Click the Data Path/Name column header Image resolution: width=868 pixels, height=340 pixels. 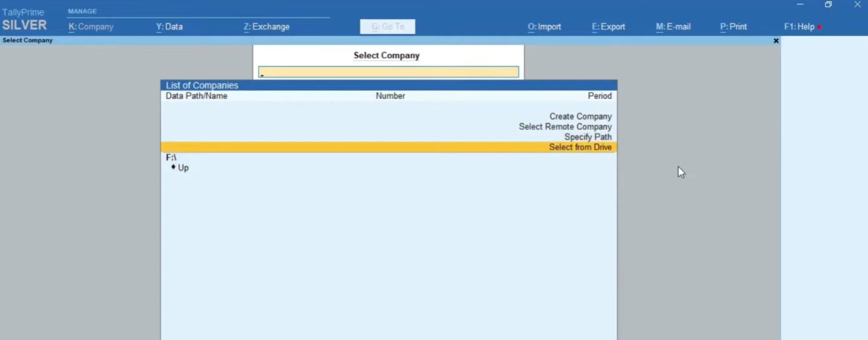click(197, 96)
